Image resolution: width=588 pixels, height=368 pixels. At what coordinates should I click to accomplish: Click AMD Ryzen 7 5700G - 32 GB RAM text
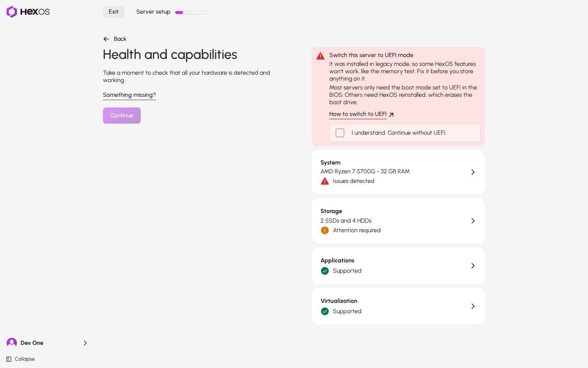(365, 171)
